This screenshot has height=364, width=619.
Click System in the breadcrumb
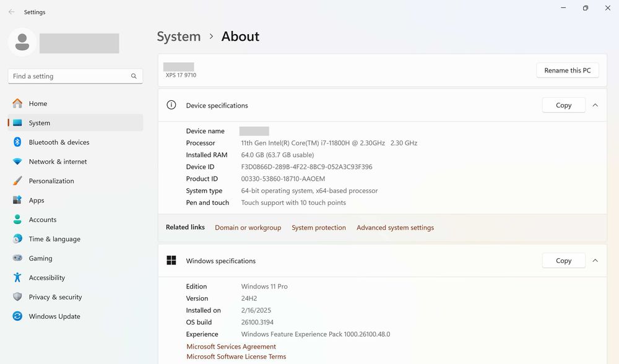click(179, 37)
